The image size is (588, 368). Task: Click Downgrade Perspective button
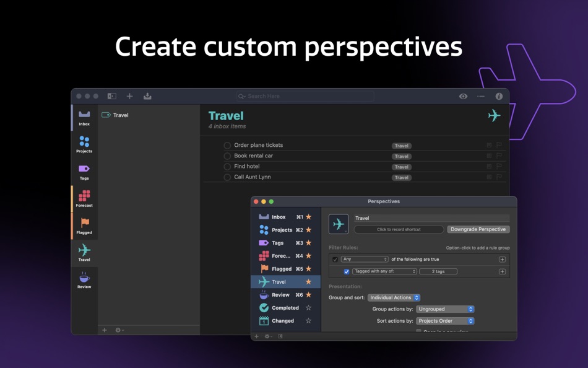(x=478, y=229)
